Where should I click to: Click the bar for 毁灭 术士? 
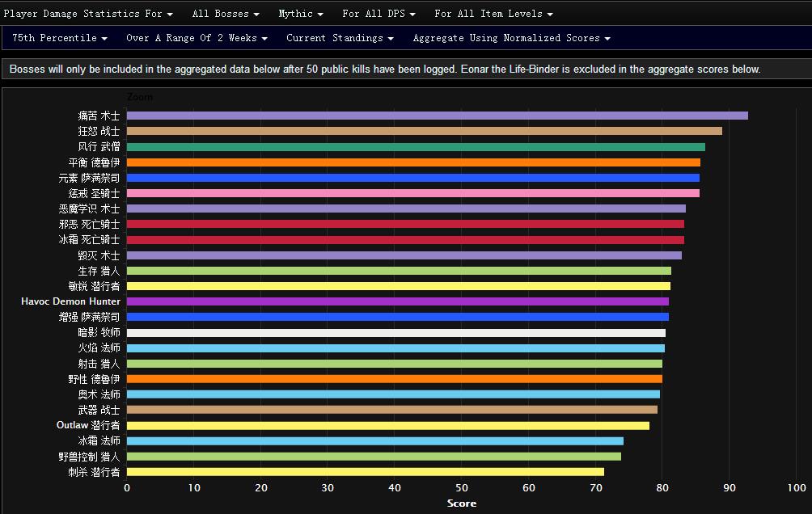point(404,255)
